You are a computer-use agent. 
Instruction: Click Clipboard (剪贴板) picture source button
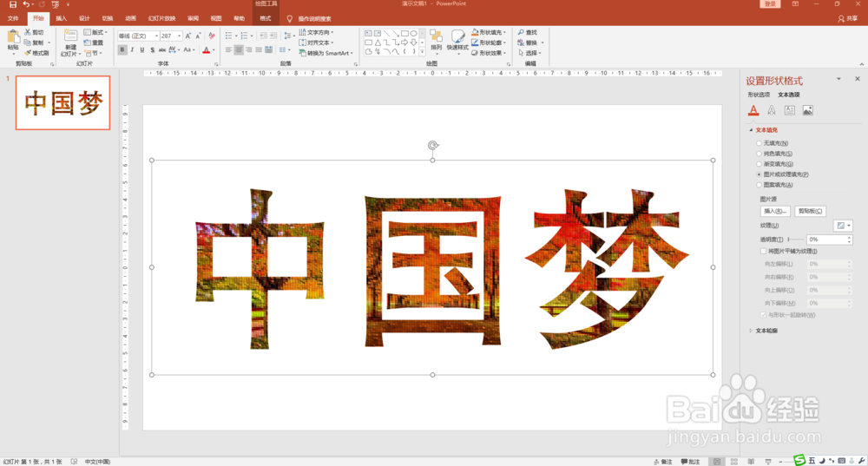click(x=810, y=211)
